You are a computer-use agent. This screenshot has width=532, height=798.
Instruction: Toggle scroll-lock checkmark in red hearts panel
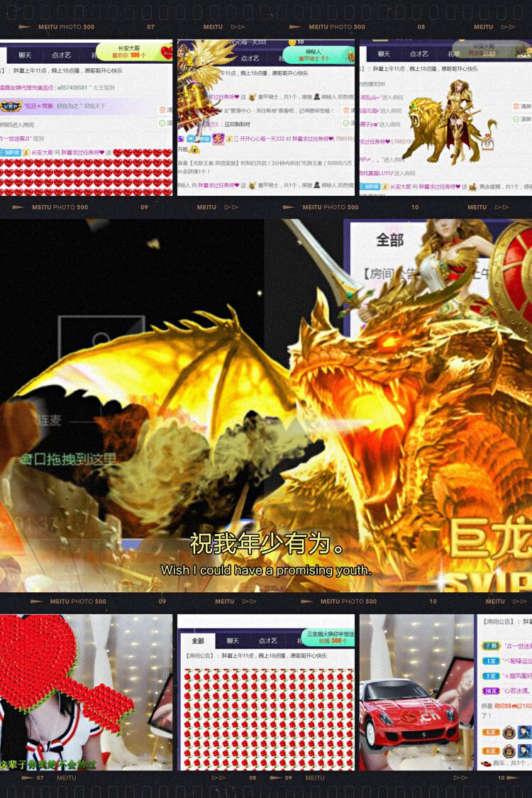click(x=162, y=123)
